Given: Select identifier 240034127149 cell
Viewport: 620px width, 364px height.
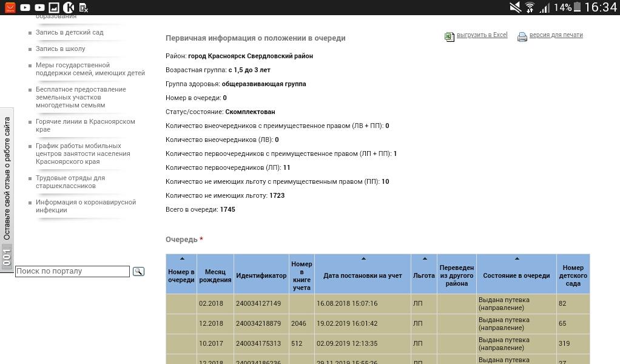Looking at the screenshot, I should (261, 303).
